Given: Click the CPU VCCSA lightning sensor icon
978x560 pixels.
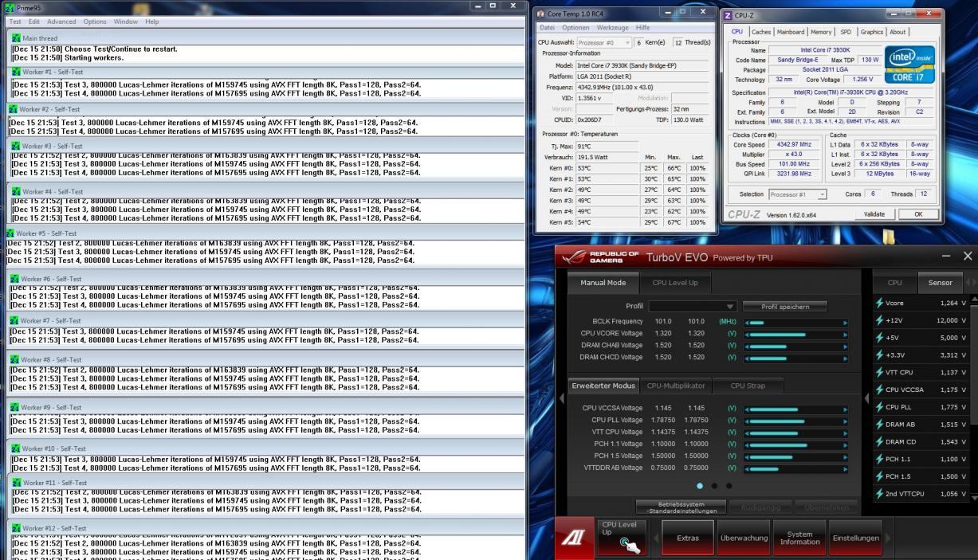Looking at the screenshot, I should (x=879, y=390).
